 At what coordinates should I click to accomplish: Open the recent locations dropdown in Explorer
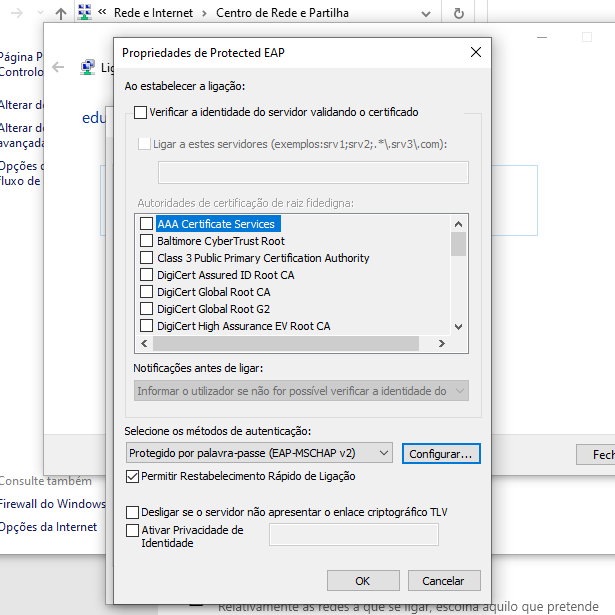(x=40, y=13)
